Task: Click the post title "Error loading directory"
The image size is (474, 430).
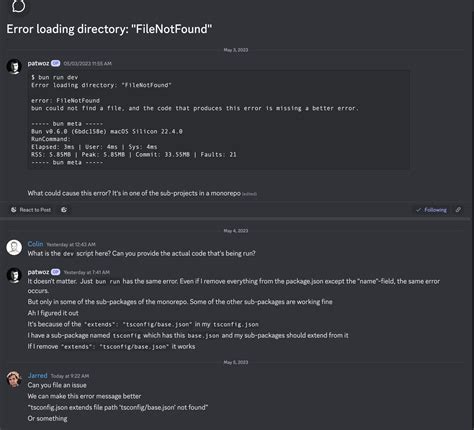Action: click(x=109, y=29)
